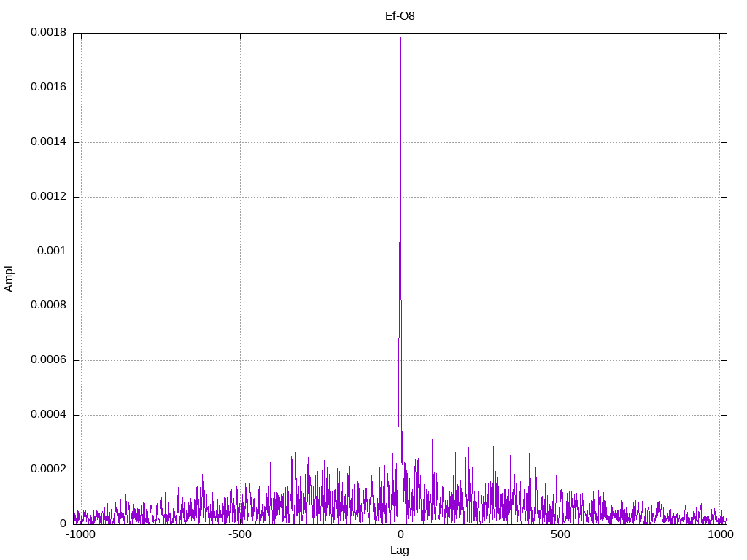The image size is (747, 560).
Task: Click the y-axis tick value 0.0016
Action: (x=49, y=87)
